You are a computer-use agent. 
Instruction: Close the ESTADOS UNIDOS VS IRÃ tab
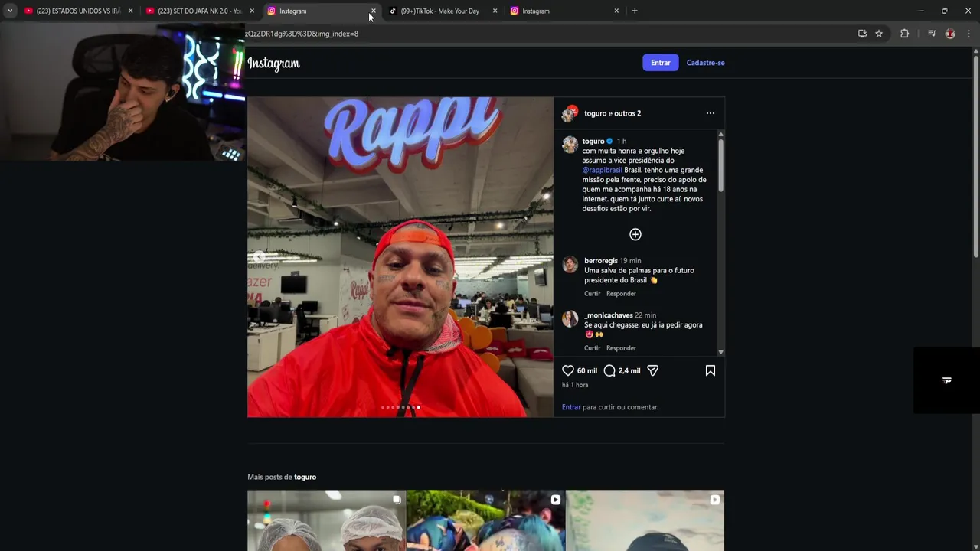pos(130,11)
